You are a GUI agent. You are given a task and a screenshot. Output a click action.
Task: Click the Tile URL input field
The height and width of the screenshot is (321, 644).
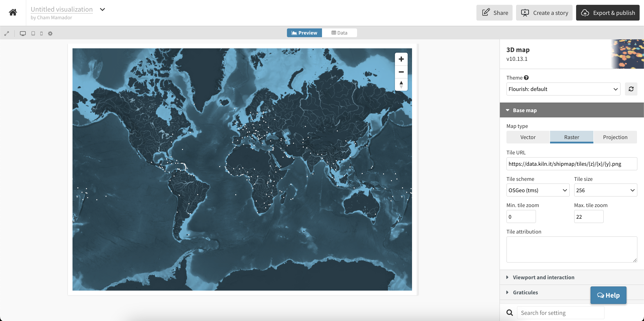click(x=571, y=164)
